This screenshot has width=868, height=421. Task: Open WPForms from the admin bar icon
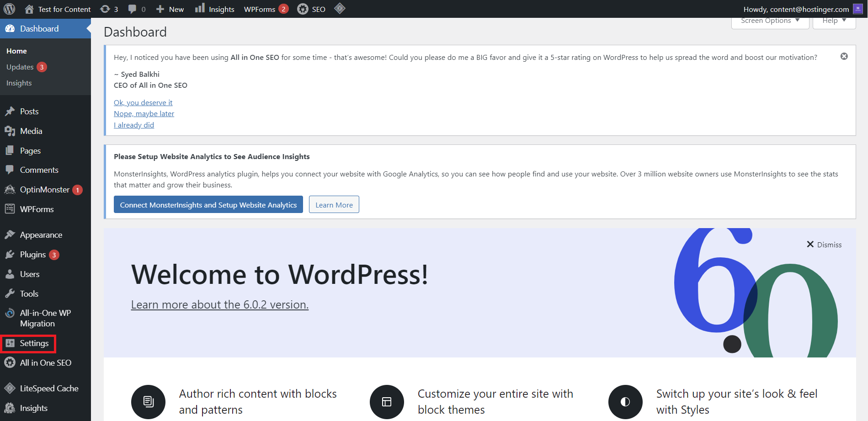point(259,9)
